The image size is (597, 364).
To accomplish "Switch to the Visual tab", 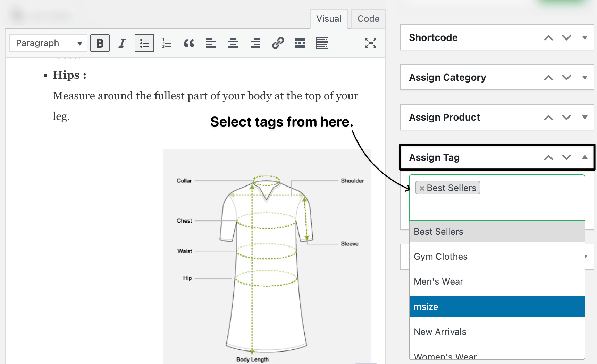I will (x=328, y=19).
